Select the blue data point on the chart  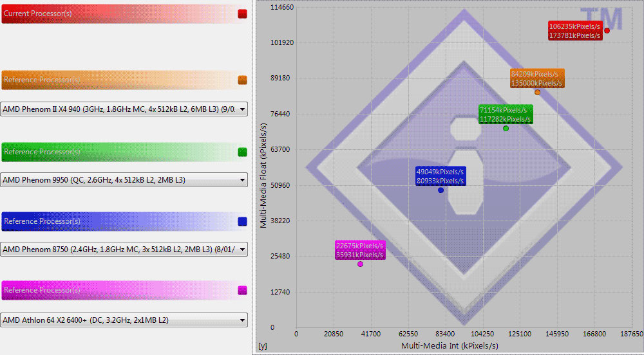(440, 190)
